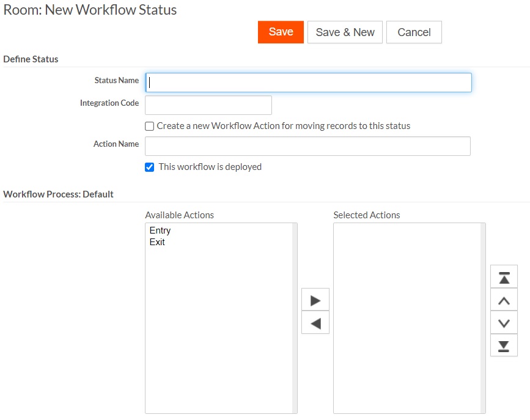Image resolution: width=530 pixels, height=420 pixels.
Task: Click the orange Save button
Action: click(281, 32)
